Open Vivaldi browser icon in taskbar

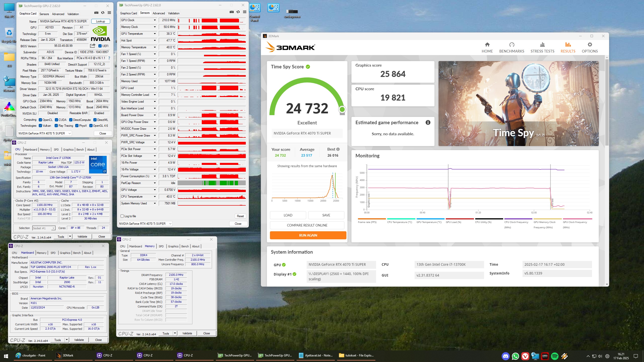(x=525, y=356)
